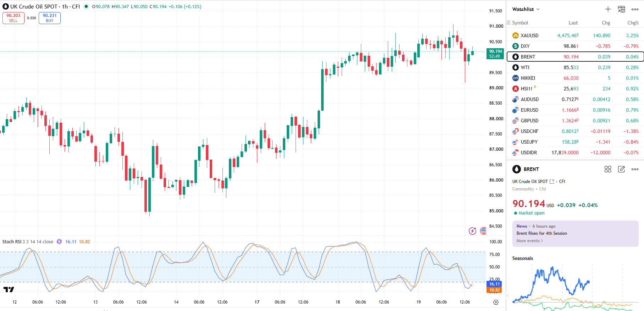Click the BRENT details grid layout icon
The height and width of the screenshot is (311, 644).
pyautogui.click(x=608, y=169)
